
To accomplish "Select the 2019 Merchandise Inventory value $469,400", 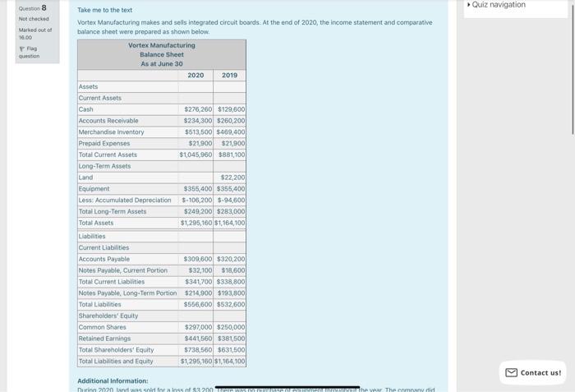I will click(231, 132).
